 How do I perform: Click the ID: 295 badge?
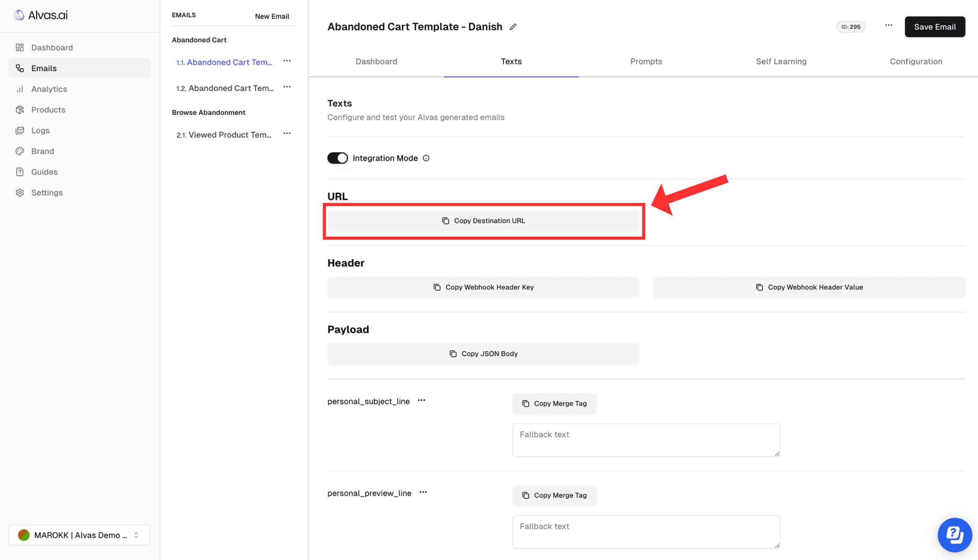click(850, 27)
